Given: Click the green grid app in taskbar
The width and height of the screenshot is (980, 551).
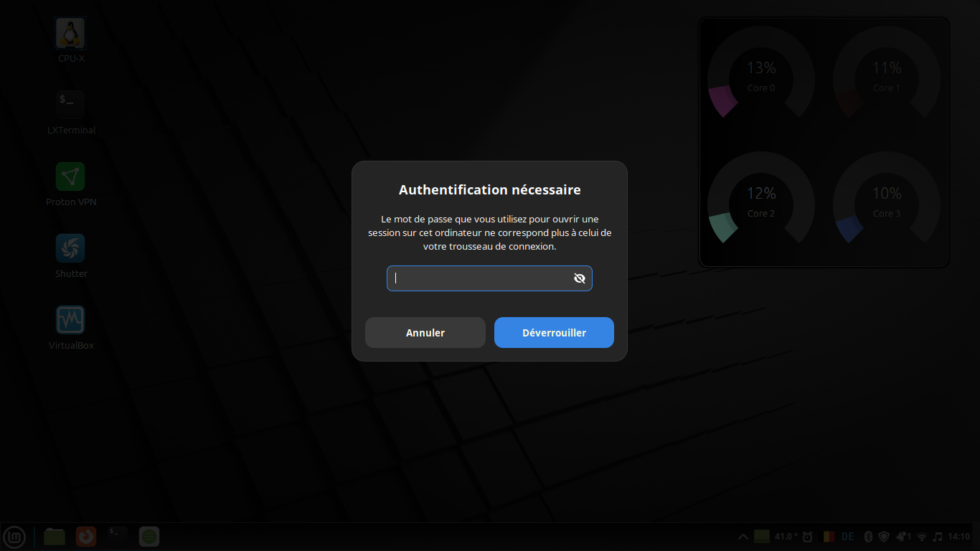Looking at the screenshot, I should (149, 537).
